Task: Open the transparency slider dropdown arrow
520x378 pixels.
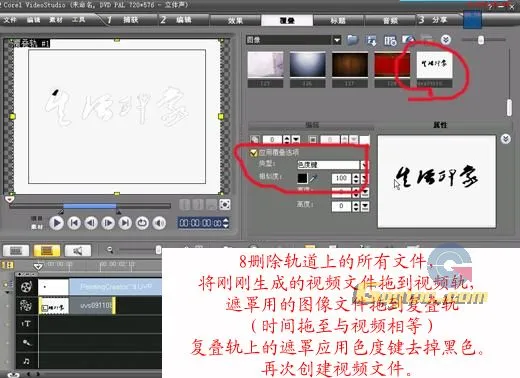Action: 296,139
